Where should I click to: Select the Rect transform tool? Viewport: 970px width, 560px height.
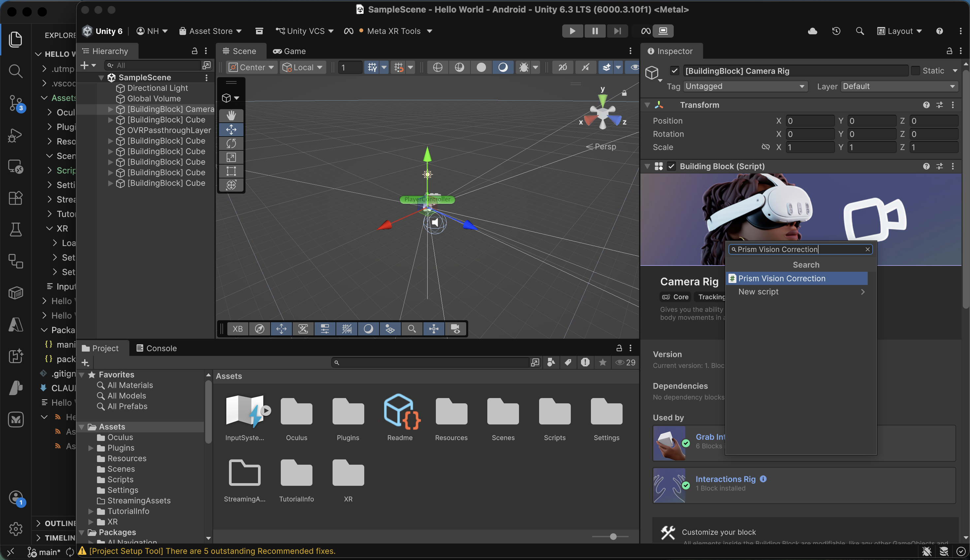(231, 171)
